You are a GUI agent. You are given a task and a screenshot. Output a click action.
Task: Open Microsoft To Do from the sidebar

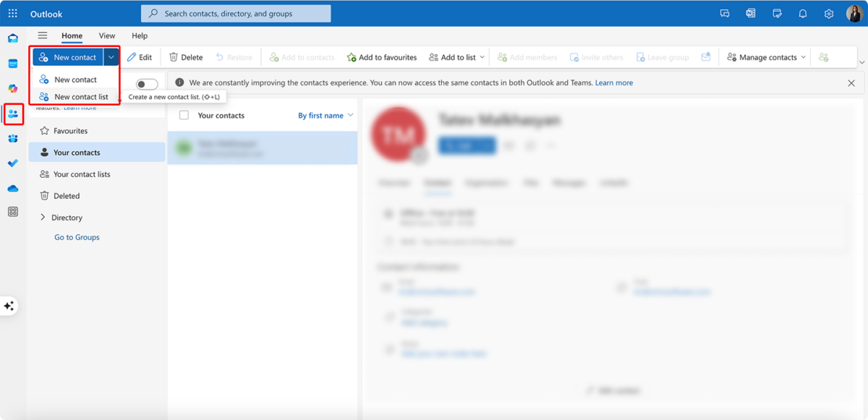12,163
